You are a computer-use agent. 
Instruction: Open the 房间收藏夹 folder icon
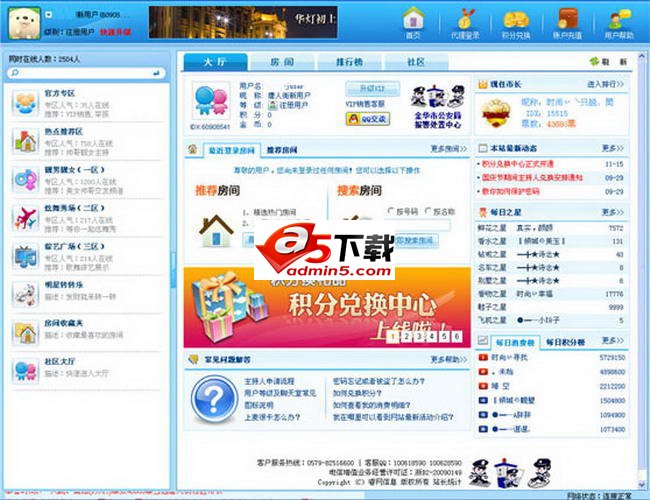coord(25,333)
